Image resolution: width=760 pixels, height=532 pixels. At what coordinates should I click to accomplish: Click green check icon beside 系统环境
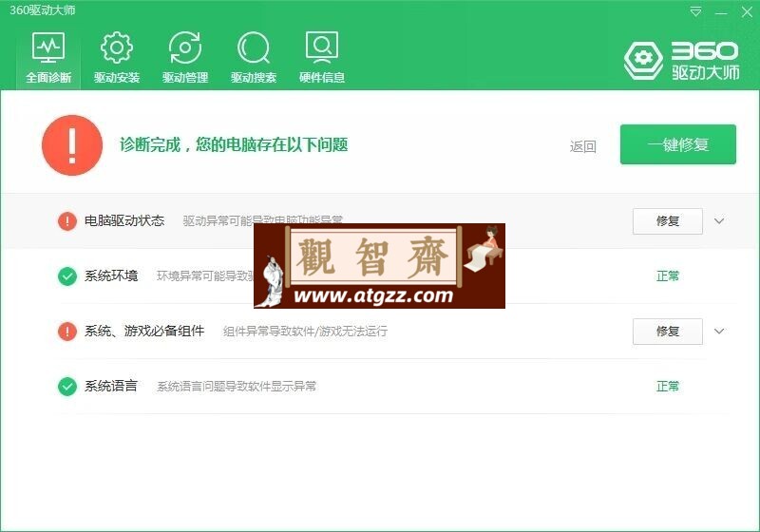[66, 276]
